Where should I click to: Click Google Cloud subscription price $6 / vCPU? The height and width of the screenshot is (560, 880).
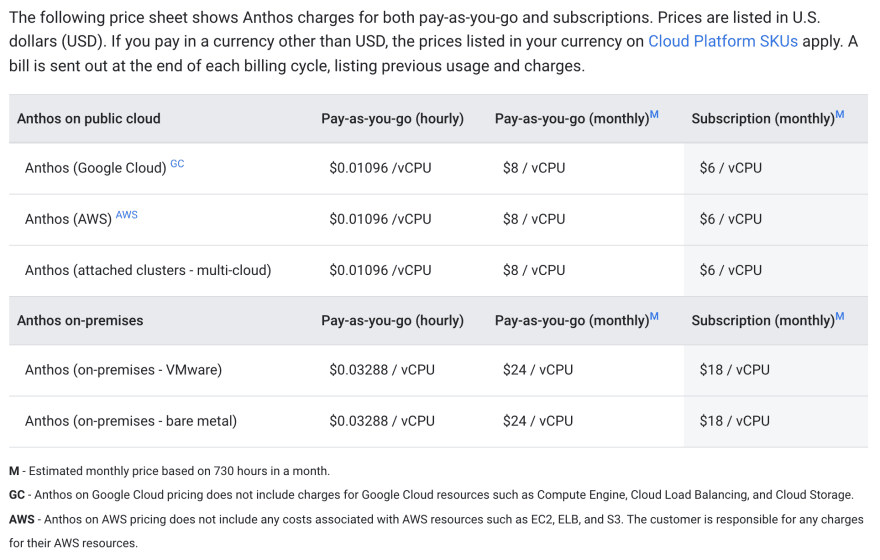[x=731, y=168]
